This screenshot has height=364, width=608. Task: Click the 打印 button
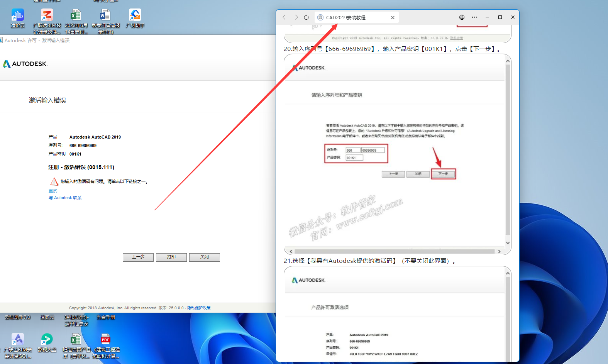pos(171,257)
